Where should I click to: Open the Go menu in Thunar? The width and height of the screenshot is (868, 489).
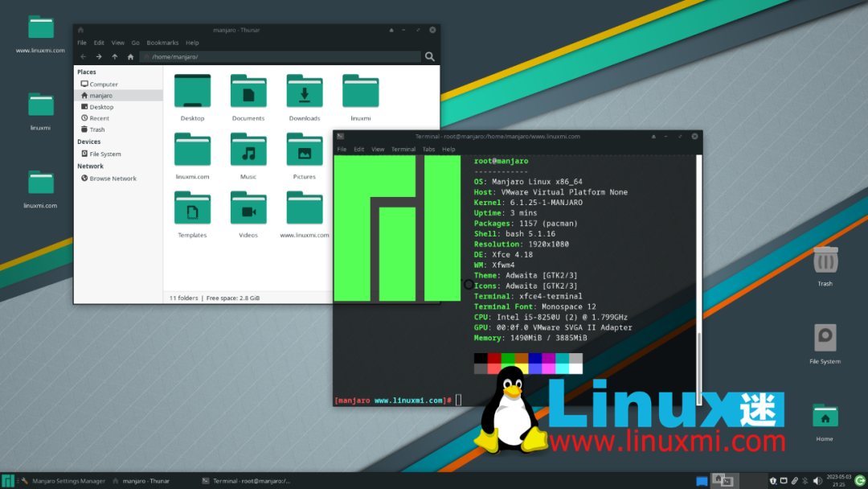point(135,43)
